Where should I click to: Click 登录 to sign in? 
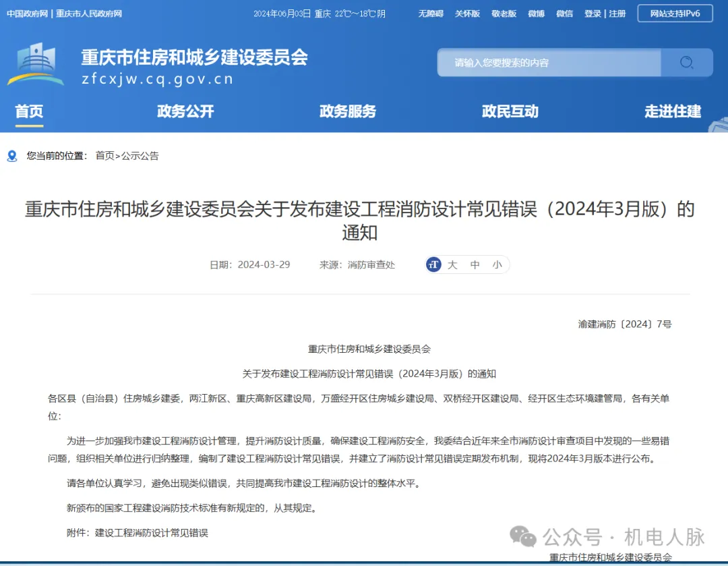592,13
